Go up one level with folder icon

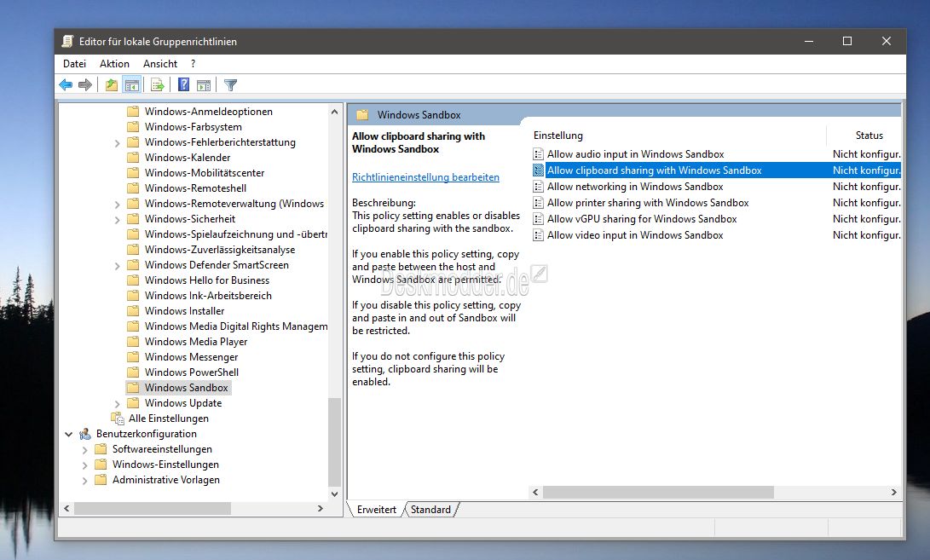[x=112, y=85]
